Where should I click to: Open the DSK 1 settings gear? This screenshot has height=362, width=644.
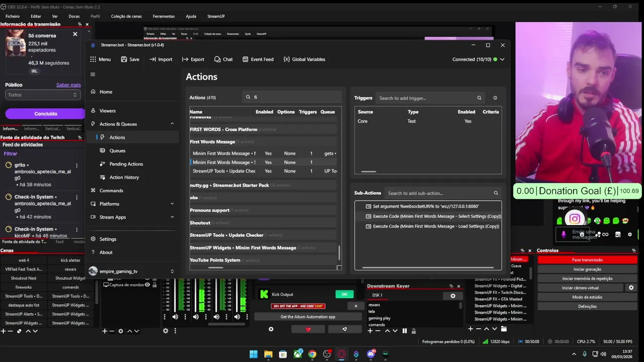pos(453,296)
